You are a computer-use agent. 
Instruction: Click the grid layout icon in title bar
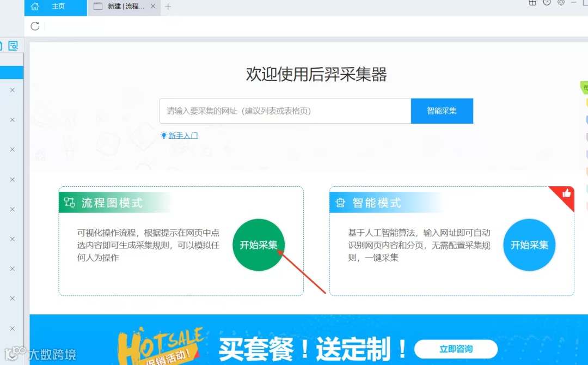[x=532, y=3]
